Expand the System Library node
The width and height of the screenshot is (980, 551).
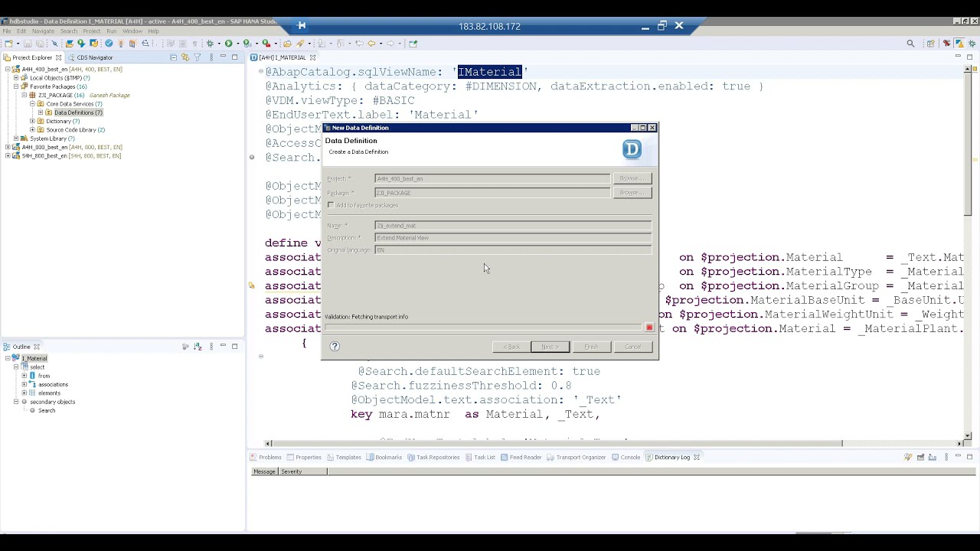click(x=15, y=139)
